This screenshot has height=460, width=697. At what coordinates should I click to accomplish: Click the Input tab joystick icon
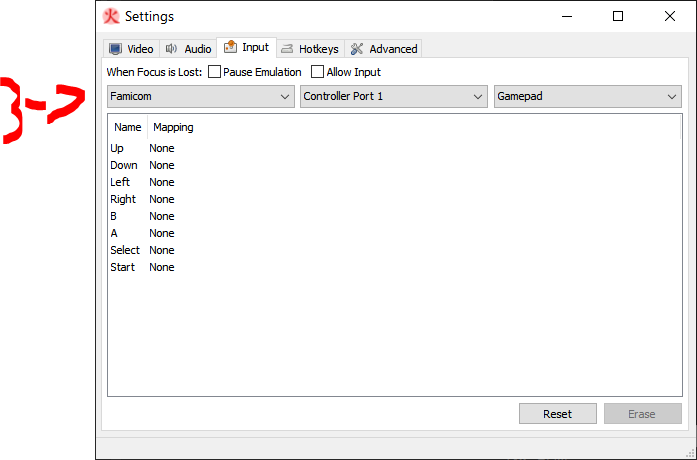[x=230, y=47]
